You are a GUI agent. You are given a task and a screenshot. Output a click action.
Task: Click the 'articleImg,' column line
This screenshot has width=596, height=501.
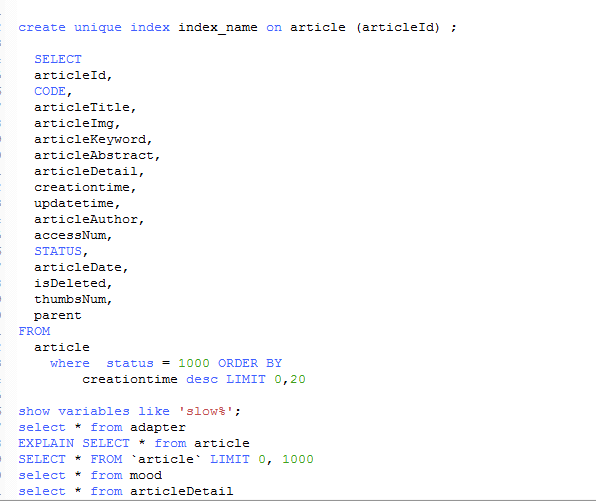click(x=77, y=123)
